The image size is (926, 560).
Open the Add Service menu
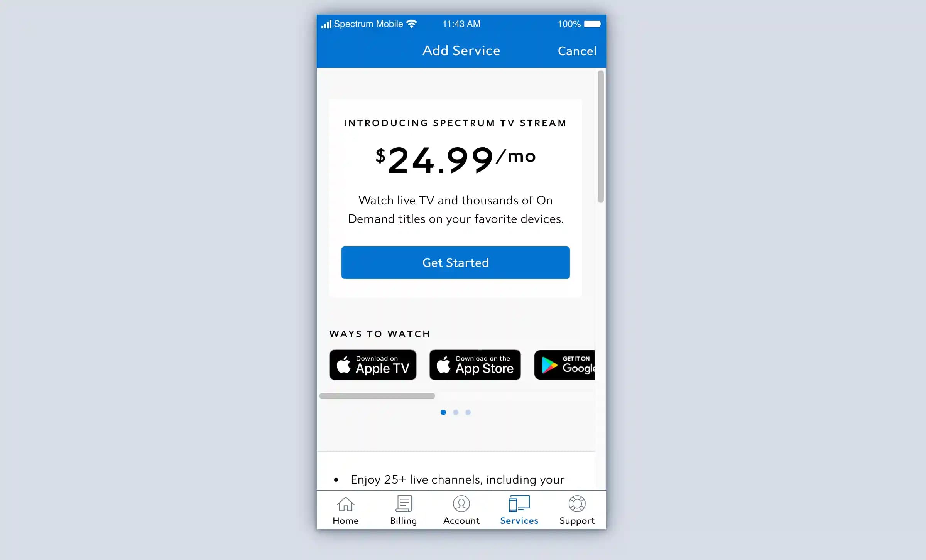point(461,50)
